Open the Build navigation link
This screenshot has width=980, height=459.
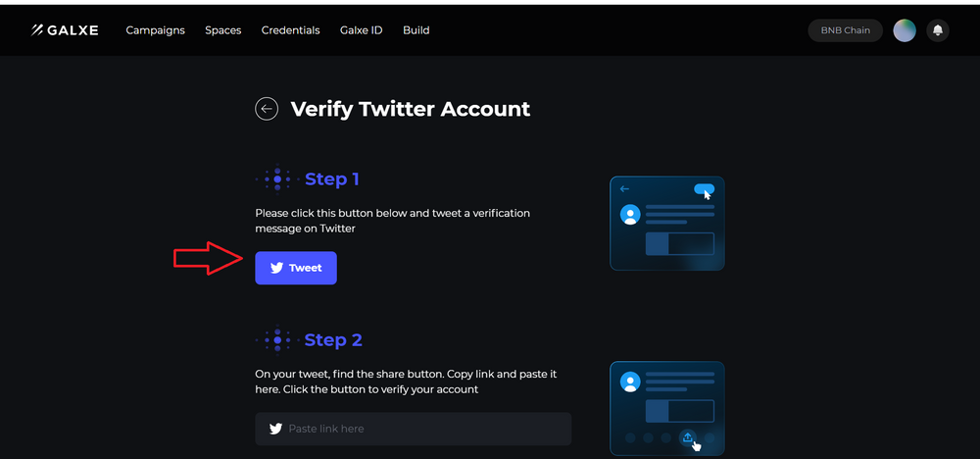[x=416, y=30]
